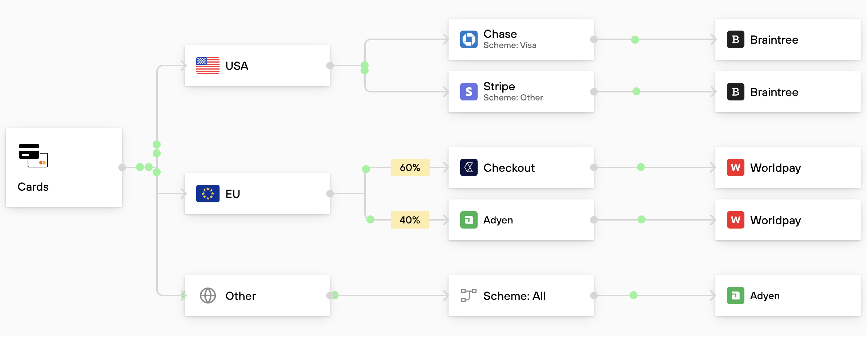868x337 pixels.
Task: Click green dot between Chase and Braintree
Action: 635,40
